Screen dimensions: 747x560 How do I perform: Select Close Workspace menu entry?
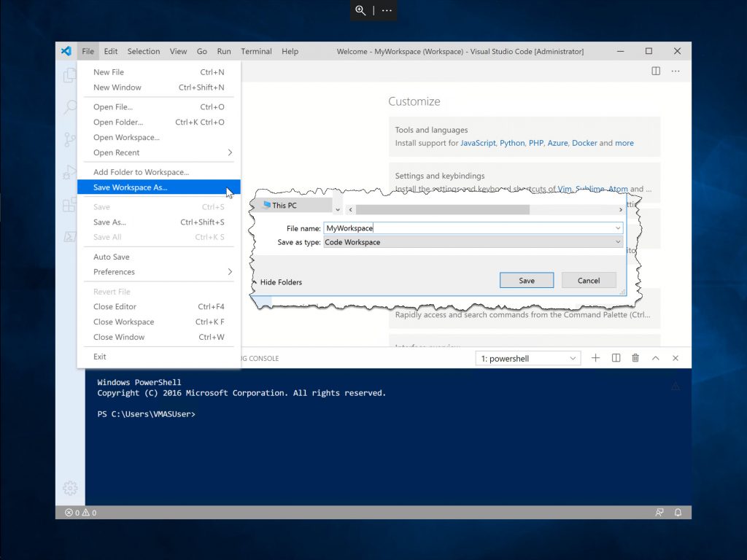(158, 322)
